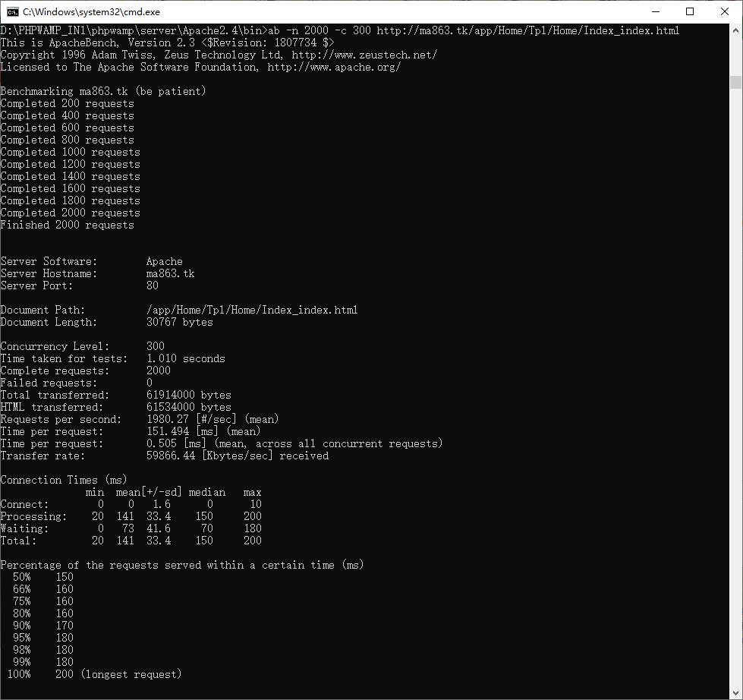The image size is (743, 700).
Task: Click the scrollbar down arrow
Action: coord(735,693)
